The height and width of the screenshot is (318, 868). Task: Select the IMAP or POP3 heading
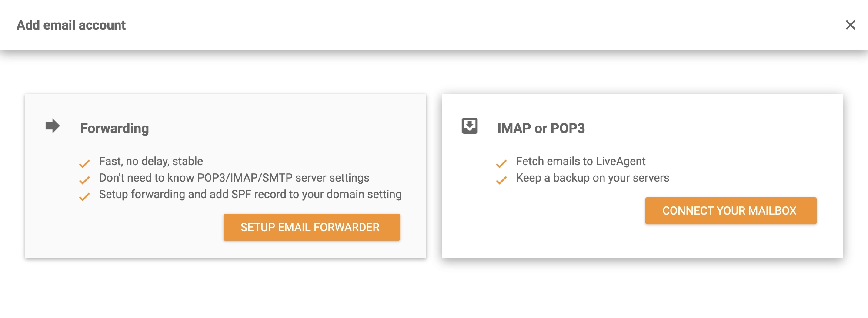coord(542,128)
